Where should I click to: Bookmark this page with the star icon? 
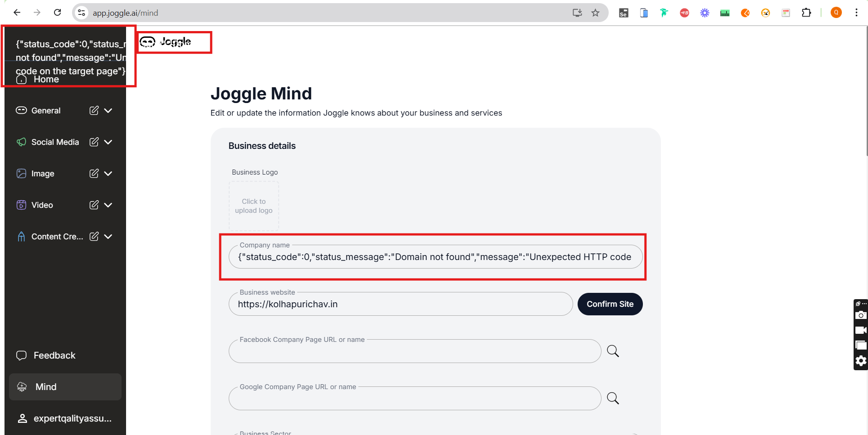595,13
